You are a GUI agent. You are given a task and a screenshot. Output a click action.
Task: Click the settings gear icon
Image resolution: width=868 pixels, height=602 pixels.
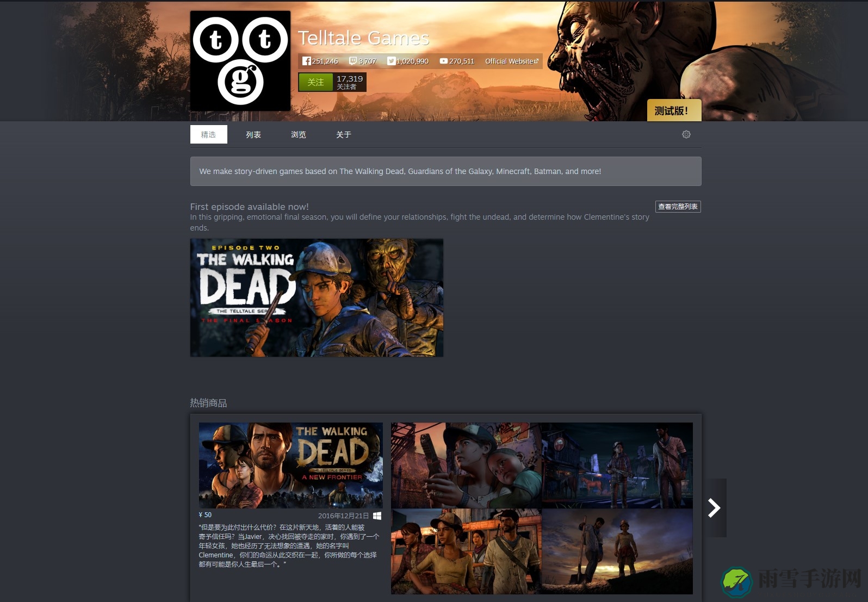[686, 134]
